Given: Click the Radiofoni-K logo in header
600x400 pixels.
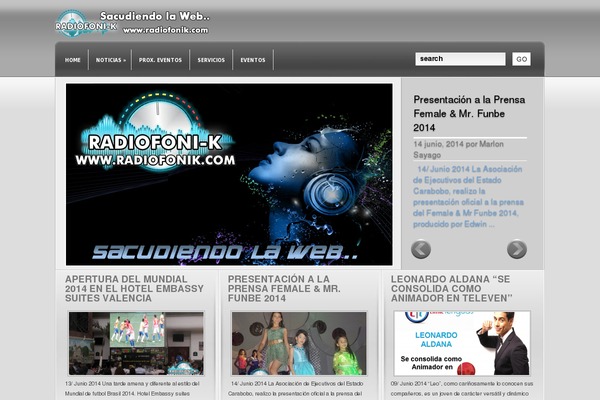Looking at the screenshot, I should (86, 24).
